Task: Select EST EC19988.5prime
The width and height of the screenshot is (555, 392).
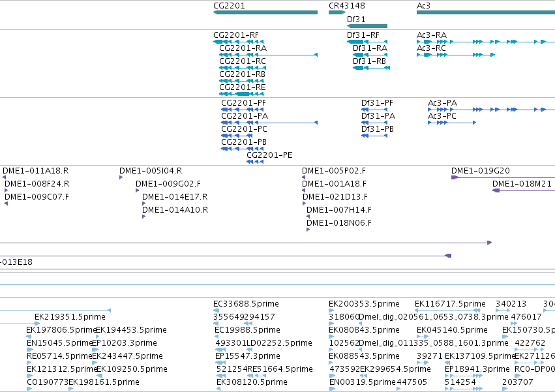Action: [x=247, y=330]
